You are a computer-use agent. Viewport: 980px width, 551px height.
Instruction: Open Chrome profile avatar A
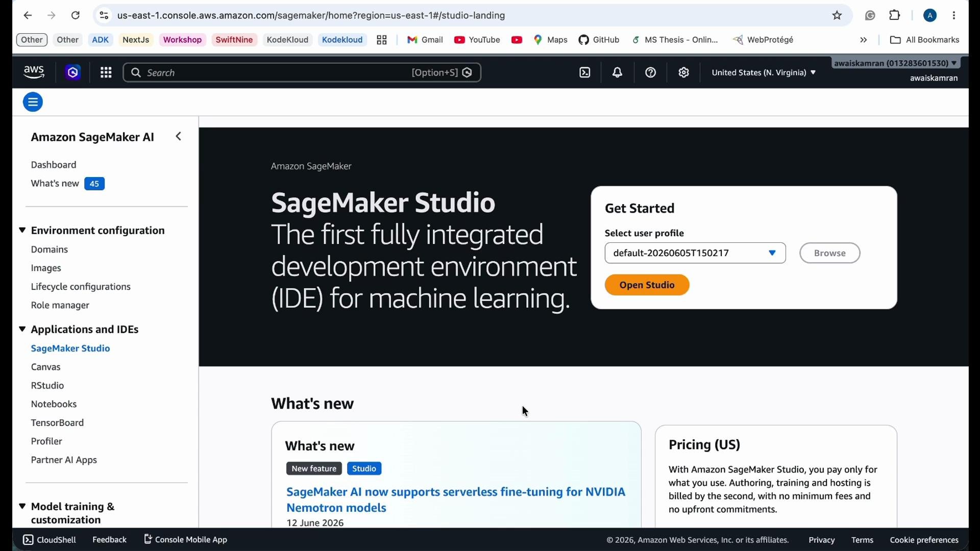(x=930, y=16)
